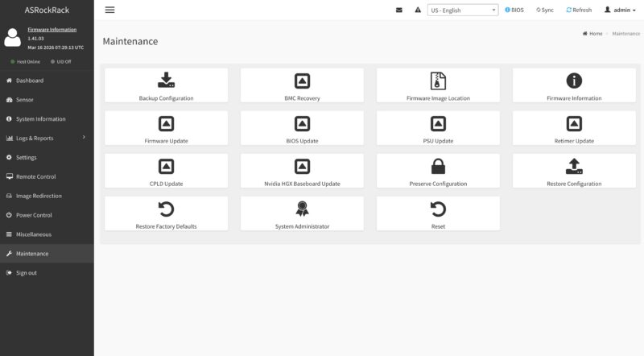Screen dimensions: 644x356
Task: Open Restore Factory Defaults tile
Action: 166,213
